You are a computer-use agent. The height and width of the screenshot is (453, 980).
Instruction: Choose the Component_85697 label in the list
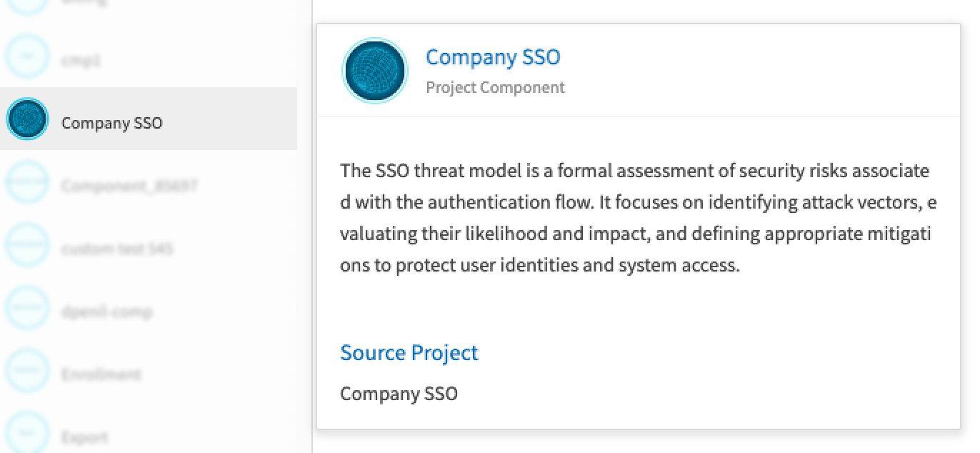tap(129, 186)
